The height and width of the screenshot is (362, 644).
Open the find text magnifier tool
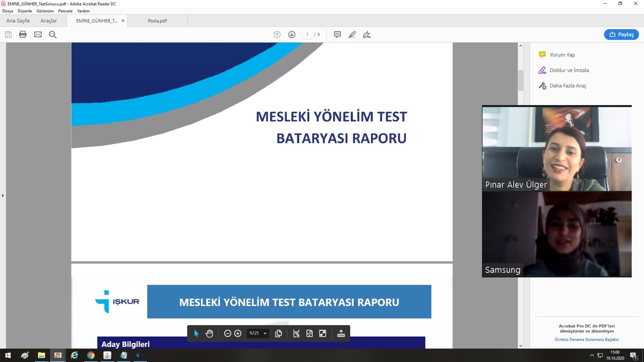click(x=53, y=35)
